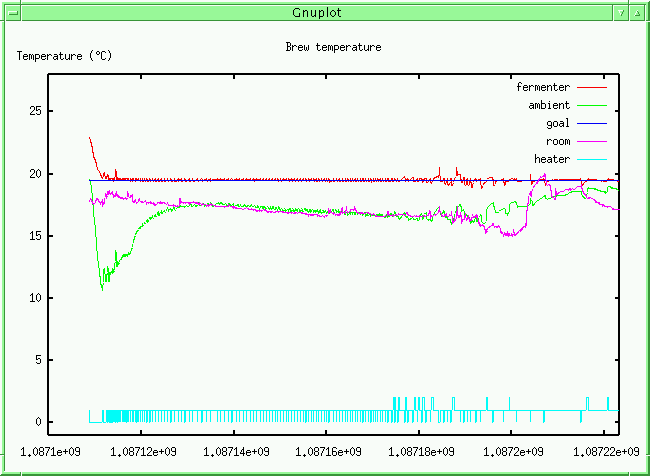The image size is (650, 476).
Task: Click the y-axis tick label 10
Action: pyautogui.click(x=33, y=298)
